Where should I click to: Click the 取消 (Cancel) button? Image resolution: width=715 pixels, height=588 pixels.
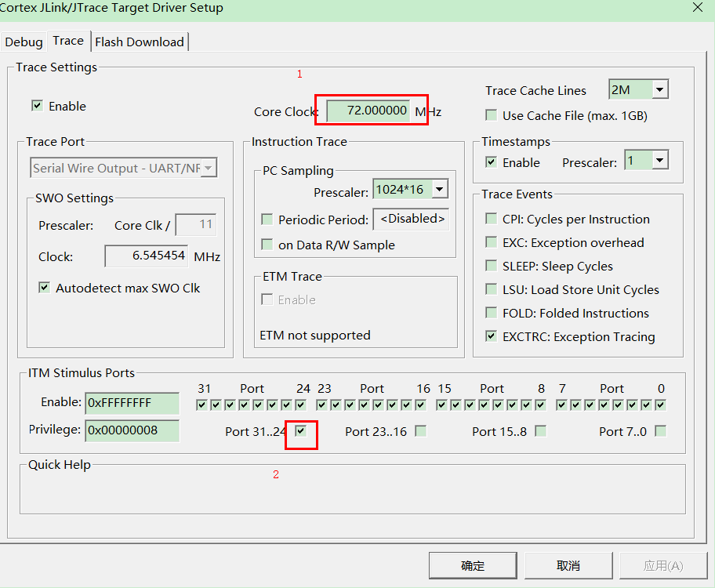coord(568,565)
